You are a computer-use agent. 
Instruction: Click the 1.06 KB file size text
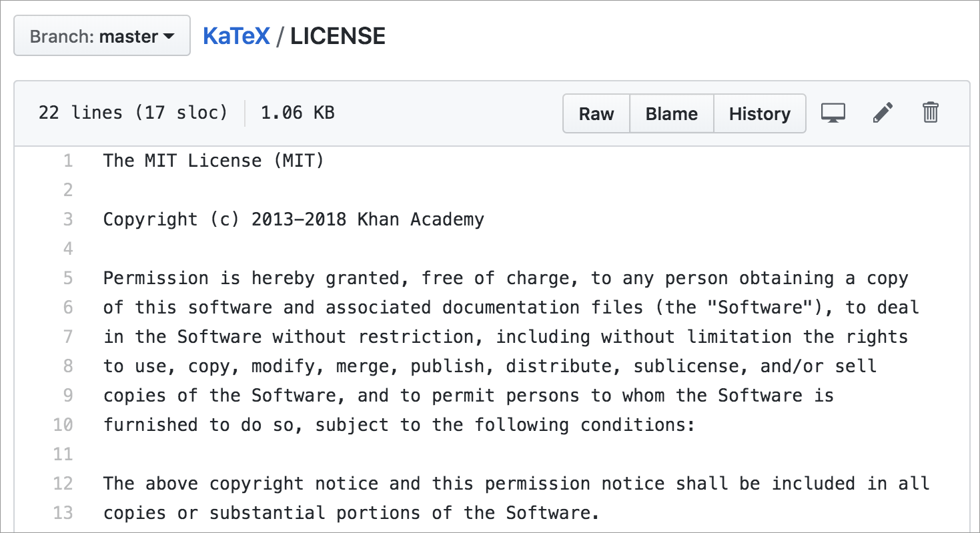[x=298, y=113]
